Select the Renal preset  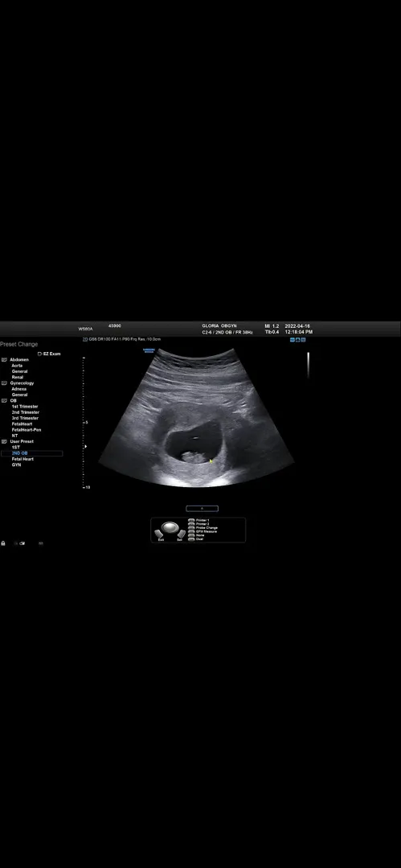pos(18,377)
